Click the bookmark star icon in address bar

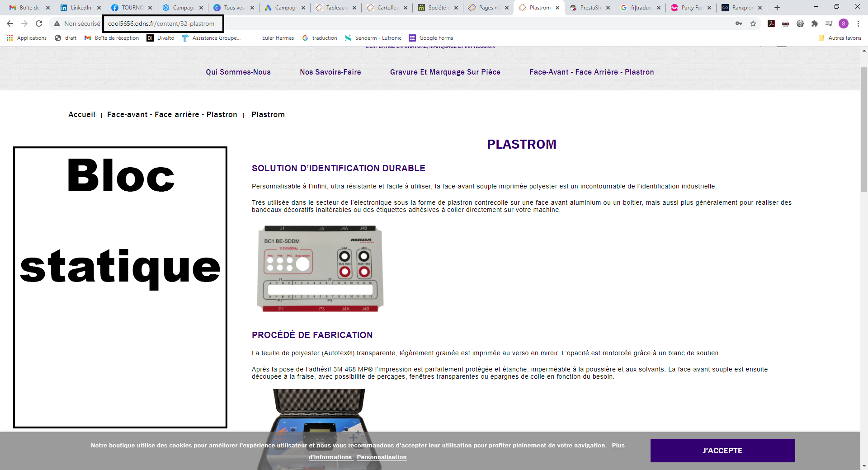coord(753,23)
